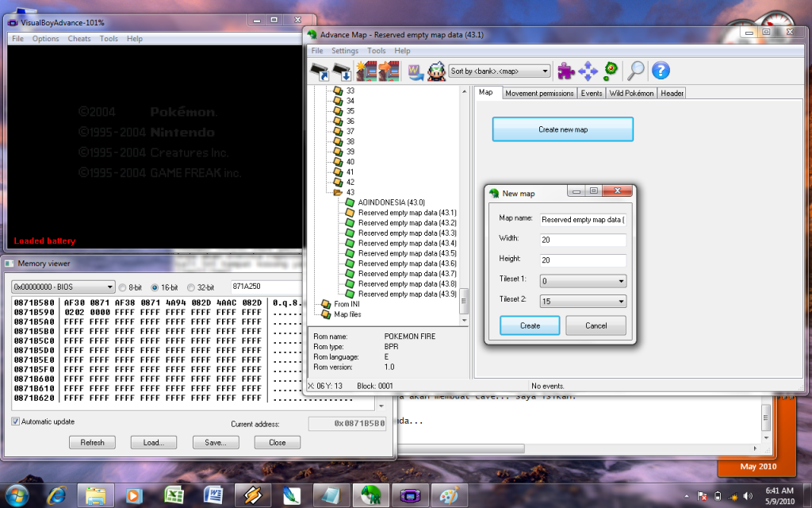812x508 pixels.
Task: Open Word from the taskbar
Action: [213, 495]
